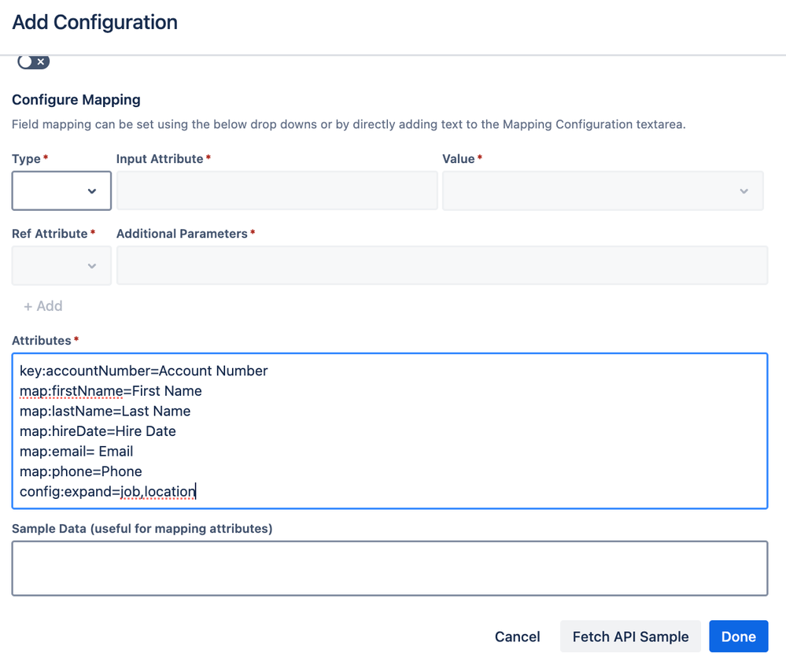Screen dimensions: 786x672
Task: Click the Configure Mapping section heading
Action: point(76,100)
